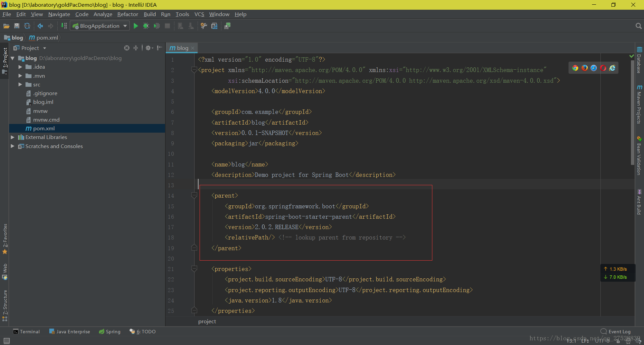Click the Synchronize toolbar icon
The image size is (644, 345).
pos(27,26)
